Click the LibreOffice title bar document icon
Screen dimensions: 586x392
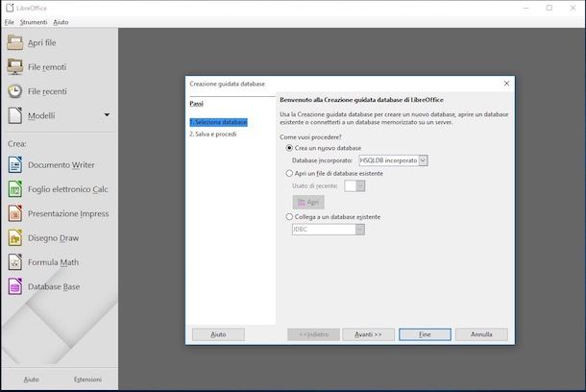tap(10, 8)
